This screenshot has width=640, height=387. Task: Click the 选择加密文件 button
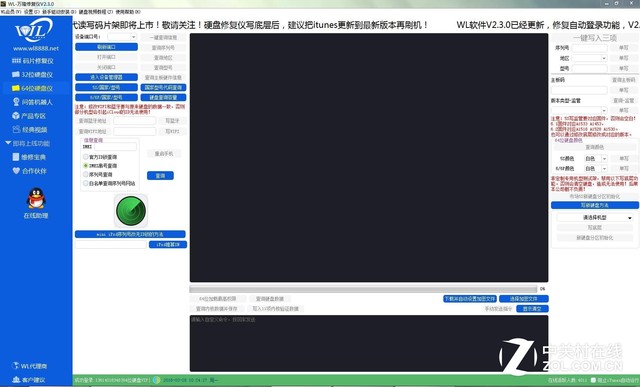click(x=524, y=299)
